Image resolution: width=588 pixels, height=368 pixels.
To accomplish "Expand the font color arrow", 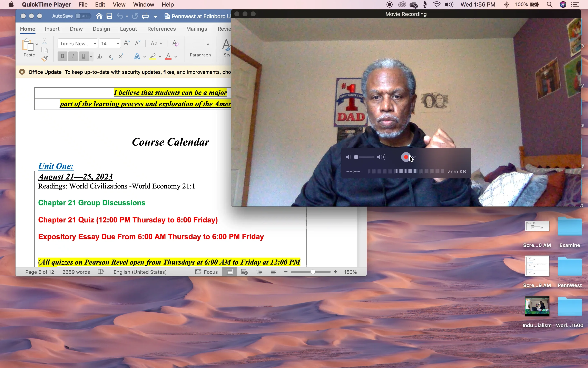I will (176, 57).
